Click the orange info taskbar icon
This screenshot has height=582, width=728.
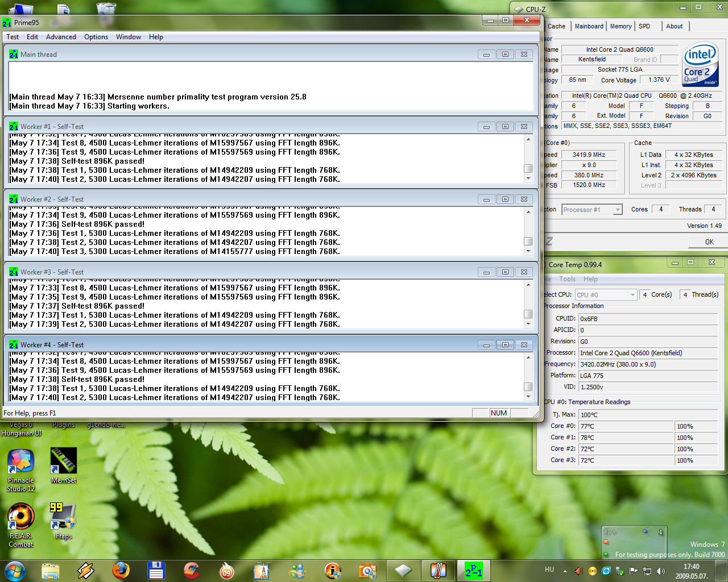tap(332, 571)
